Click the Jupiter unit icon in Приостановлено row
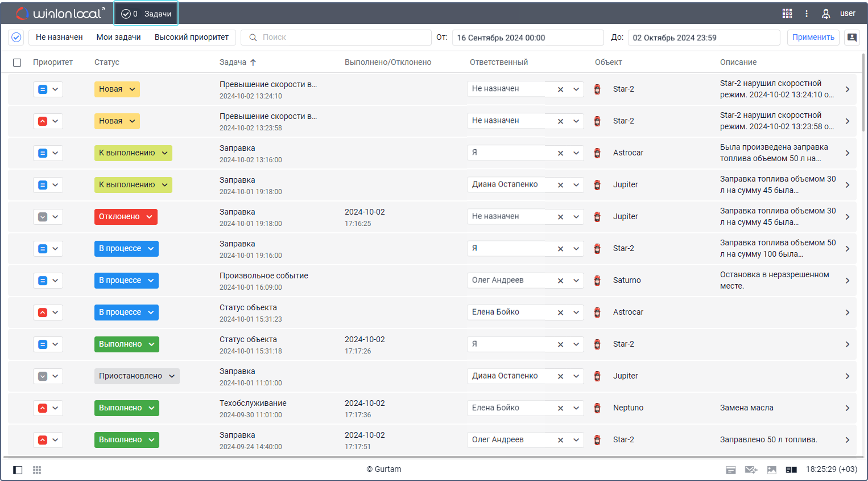Viewport: 868px width, 481px height. click(597, 376)
